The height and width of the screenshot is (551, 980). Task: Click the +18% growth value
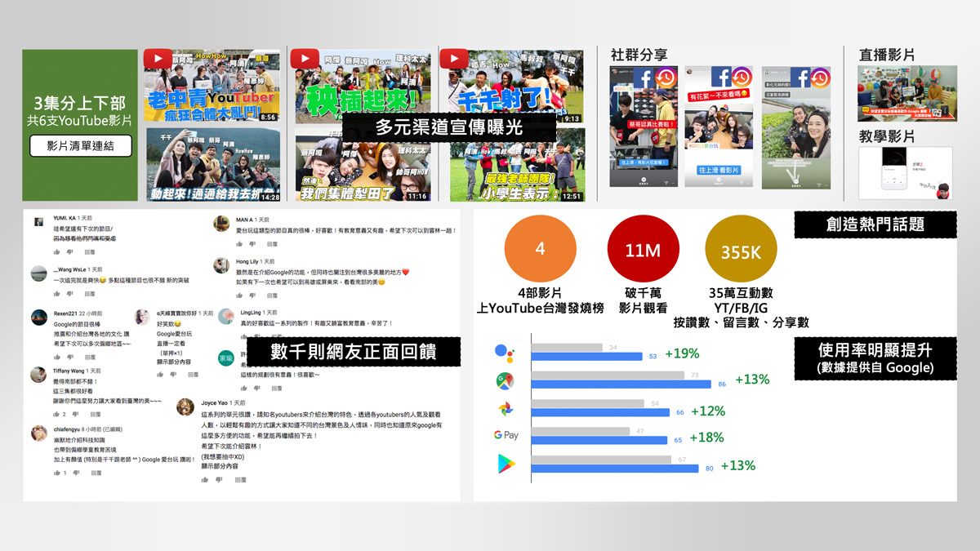(706, 438)
